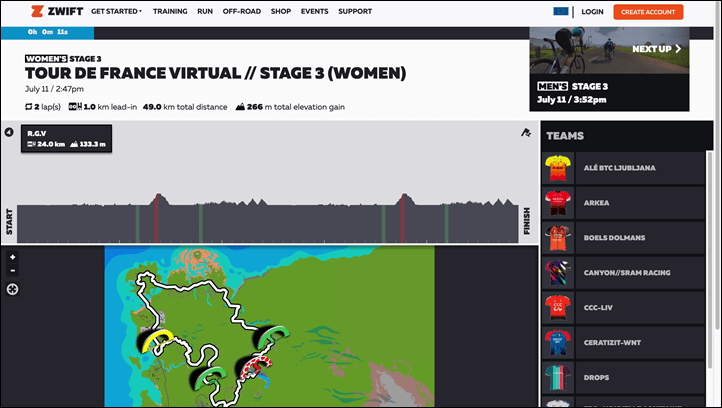Click the R.G.V route info box
Screen dimensions: 722x408
66,139
